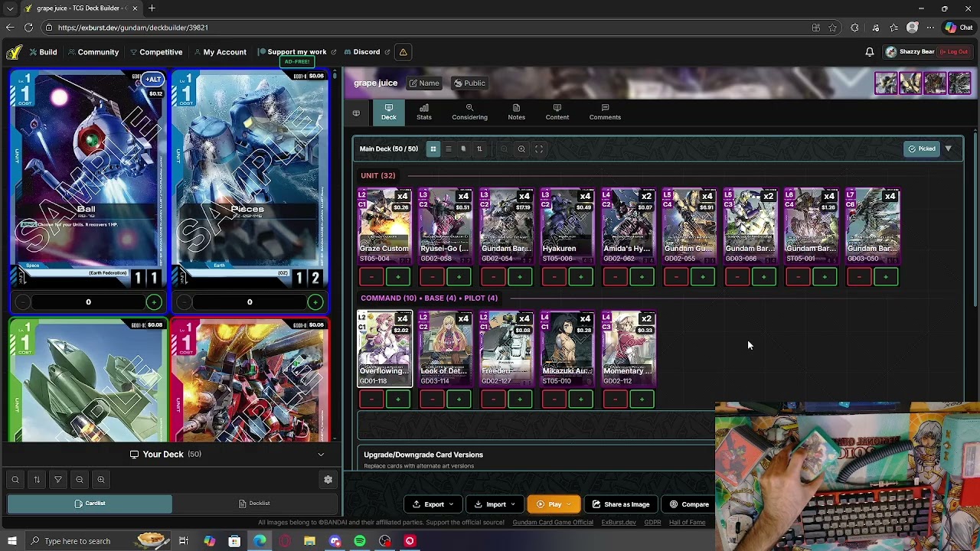Toggle Public deck visibility
This screenshot has height=551, width=980.
tap(469, 83)
